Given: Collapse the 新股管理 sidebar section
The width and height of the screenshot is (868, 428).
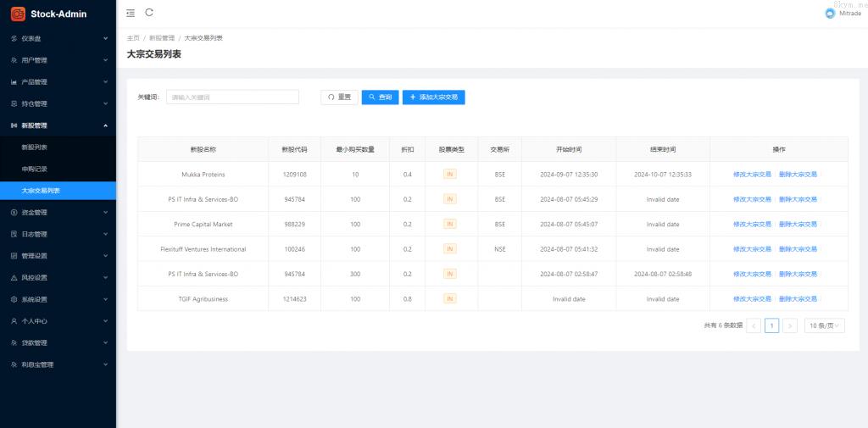Looking at the screenshot, I should coord(58,125).
